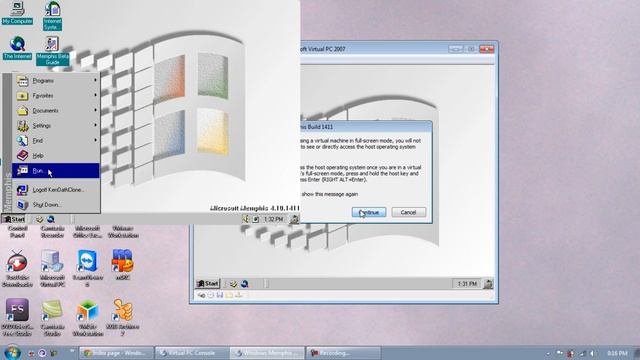Open the Memphis Beta Guide icon

(x=52, y=51)
